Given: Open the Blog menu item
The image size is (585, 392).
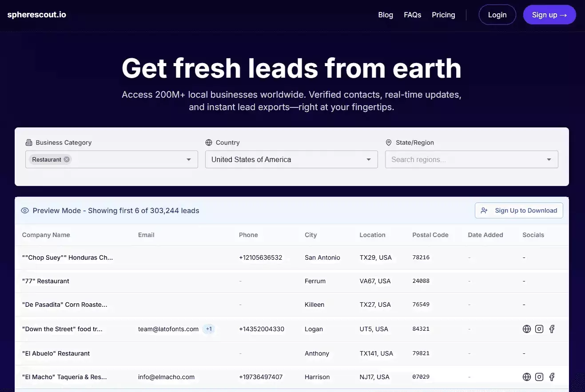Looking at the screenshot, I should point(385,15).
